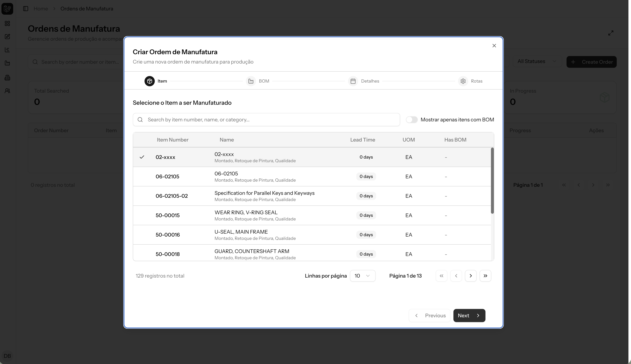
Task: Click the item table vertical scrollbar
Action: [x=492, y=181]
